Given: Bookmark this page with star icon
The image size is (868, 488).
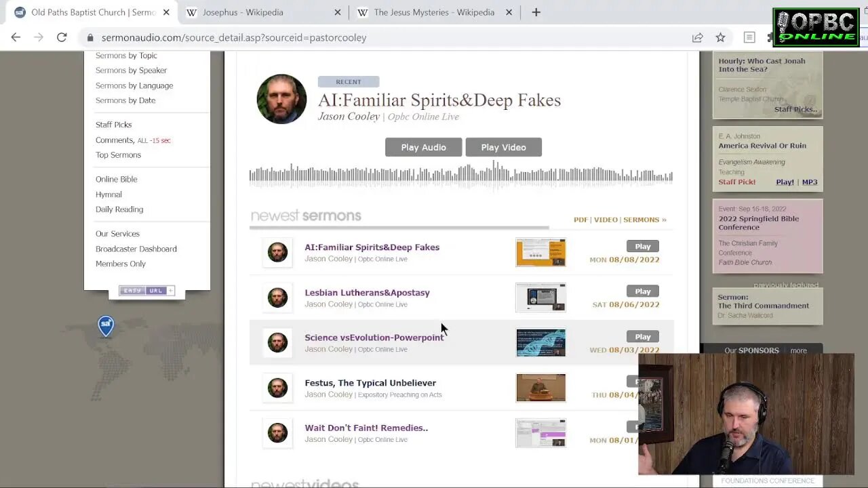Looking at the screenshot, I should [720, 38].
